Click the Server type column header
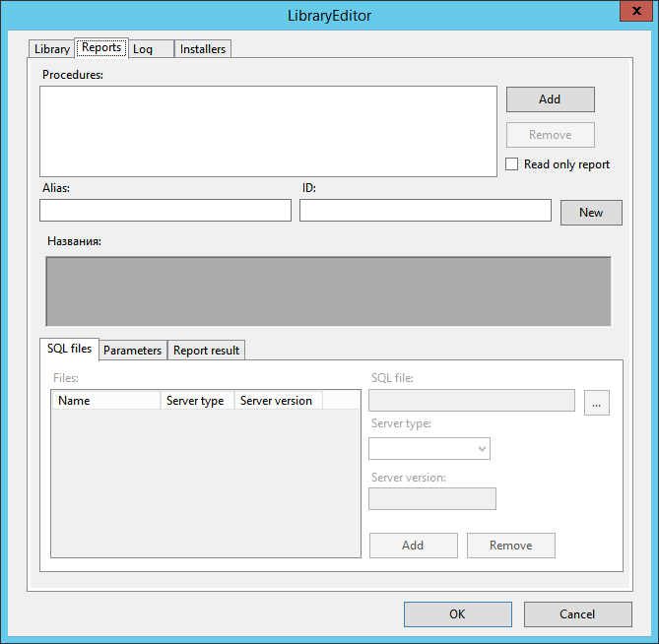659x644 pixels. (x=196, y=401)
